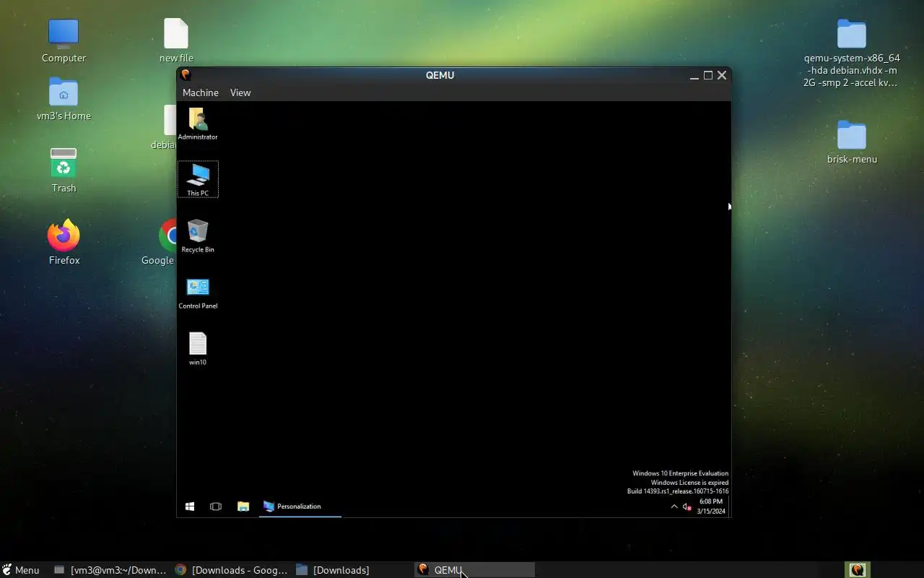924x578 pixels.
Task: Maximize the QEMU window
Action: [x=708, y=75]
